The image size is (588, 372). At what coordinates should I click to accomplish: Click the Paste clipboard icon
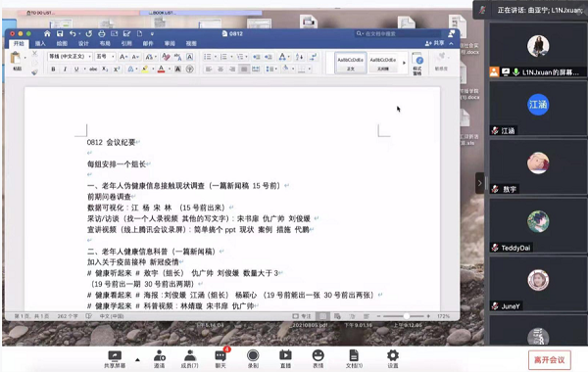tap(16, 59)
